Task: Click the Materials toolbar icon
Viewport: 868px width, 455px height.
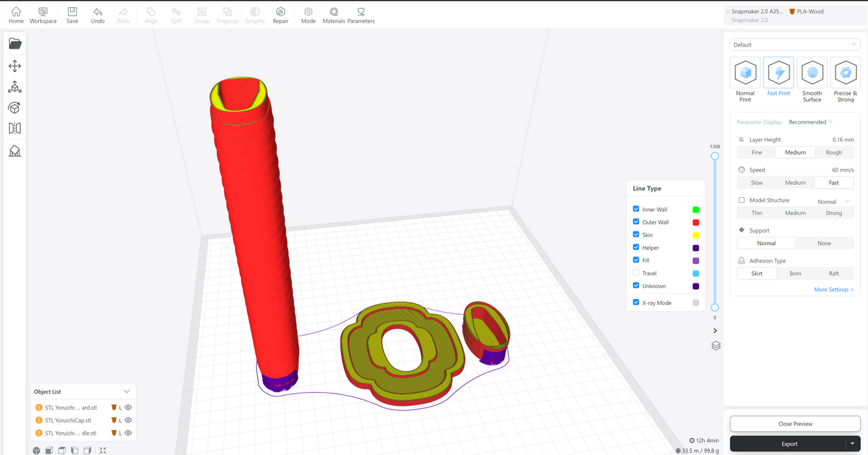Action: click(334, 15)
